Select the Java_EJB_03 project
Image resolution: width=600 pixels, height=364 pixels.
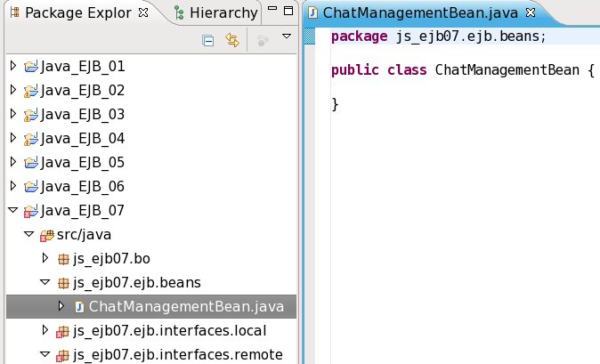click(84, 115)
